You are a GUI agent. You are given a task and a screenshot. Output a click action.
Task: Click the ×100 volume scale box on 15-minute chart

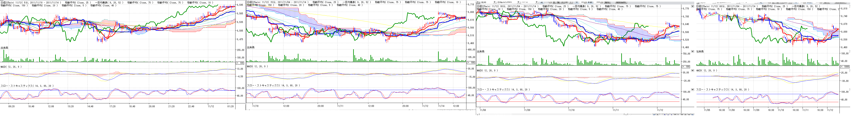click(x=470, y=63)
